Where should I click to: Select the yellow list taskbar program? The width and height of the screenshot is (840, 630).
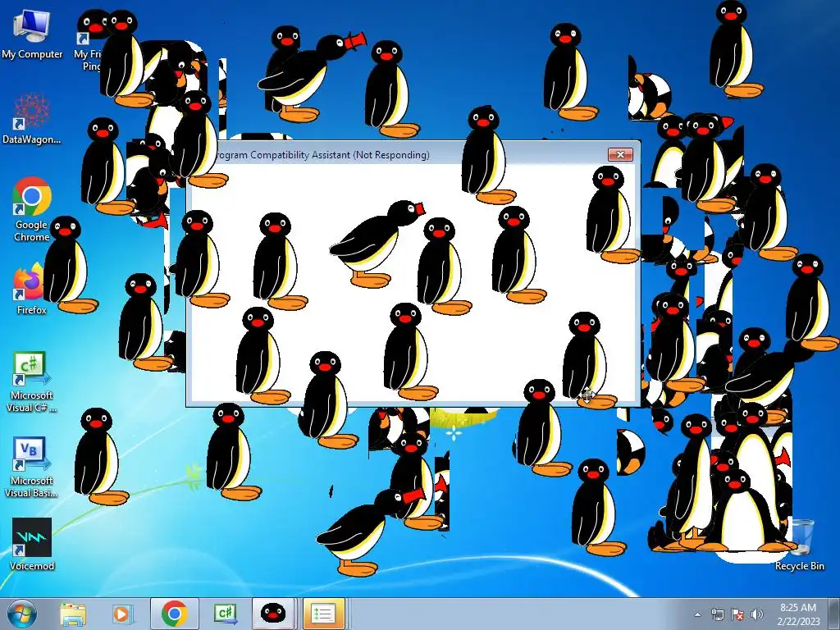[323, 614]
